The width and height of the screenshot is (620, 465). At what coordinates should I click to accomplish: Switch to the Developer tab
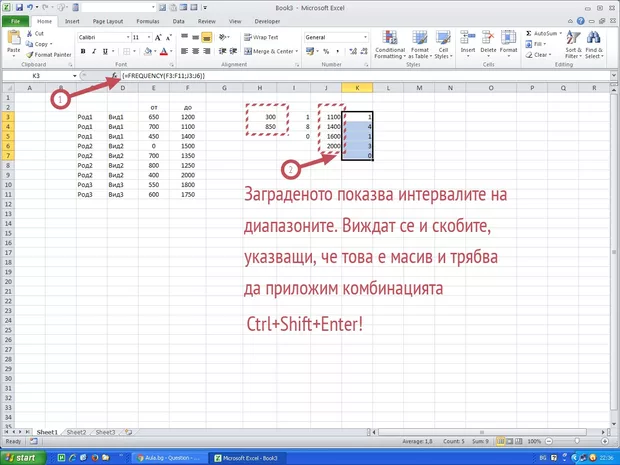267,21
